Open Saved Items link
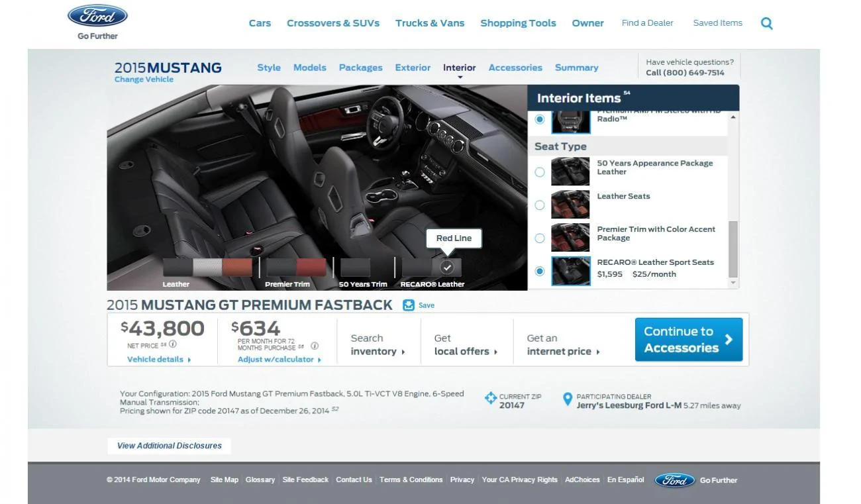 click(718, 23)
